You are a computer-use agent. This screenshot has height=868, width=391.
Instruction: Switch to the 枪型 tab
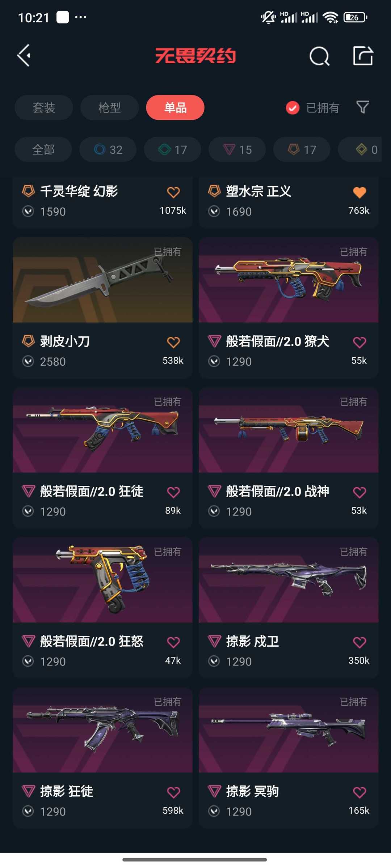pyautogui.click(x=109, y=107)
